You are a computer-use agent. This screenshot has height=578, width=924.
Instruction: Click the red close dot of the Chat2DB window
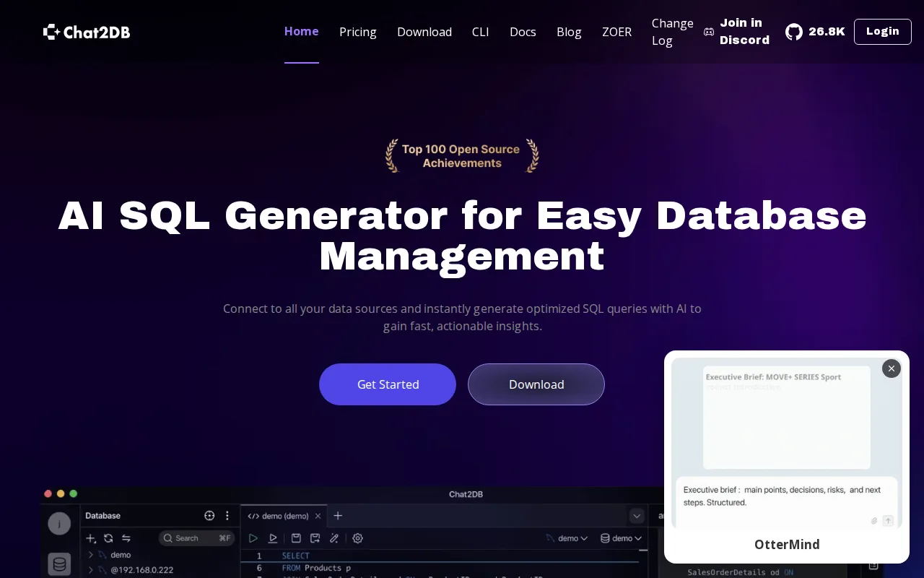pyautogui.click(x=48, y=493)
